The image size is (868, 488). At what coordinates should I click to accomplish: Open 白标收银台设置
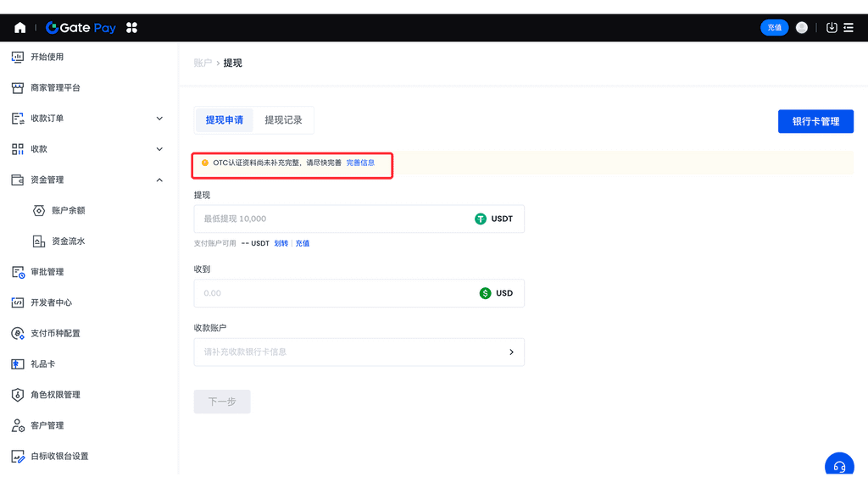(55, 456)
